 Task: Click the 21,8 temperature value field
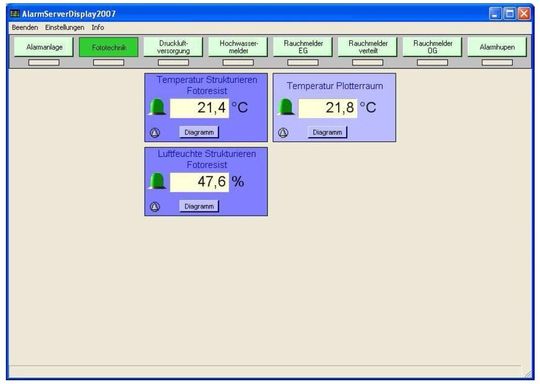pos(328,108)
